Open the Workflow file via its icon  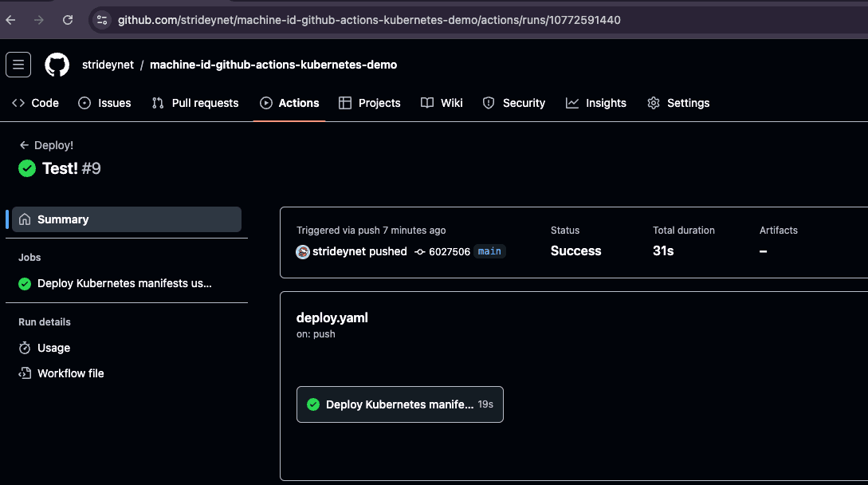tap(24, 373)
